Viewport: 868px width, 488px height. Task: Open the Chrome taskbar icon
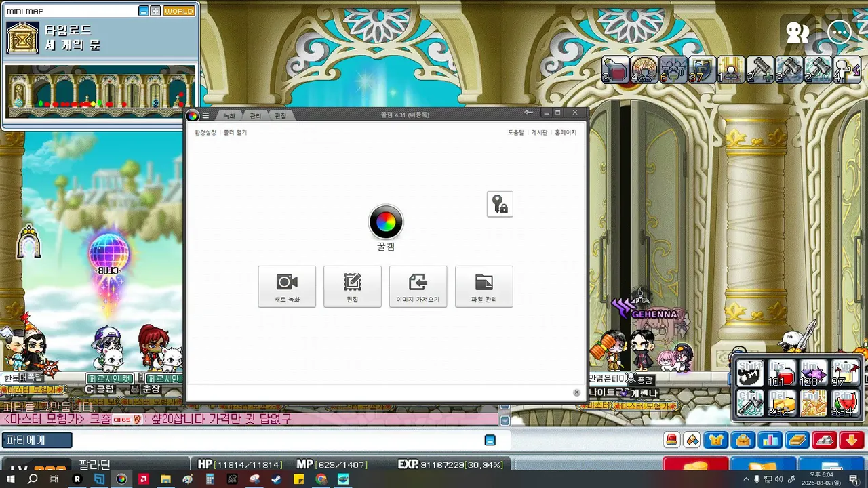(321, 479)
